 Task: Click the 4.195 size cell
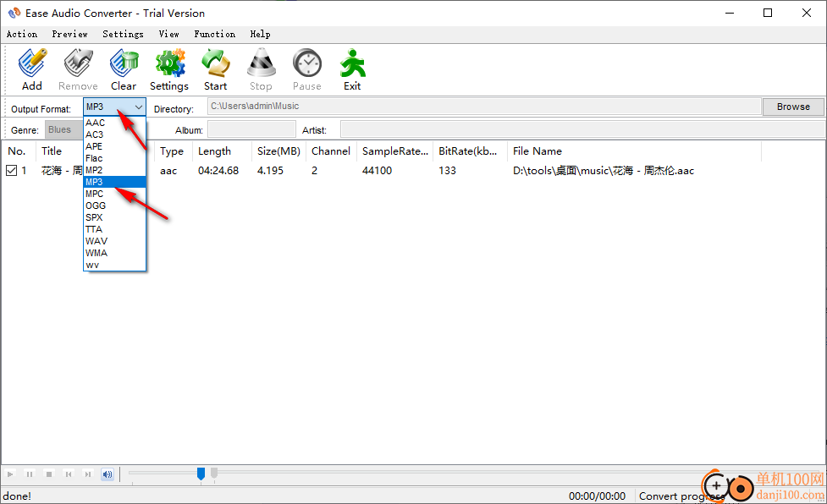[270, 171]
